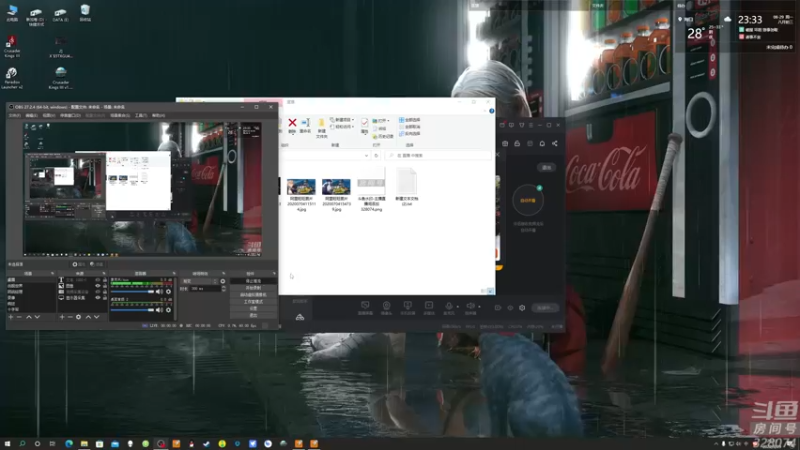
Task: Open the Easy Access dropdown in Explorer ribbon
Action: pos(341,127)
